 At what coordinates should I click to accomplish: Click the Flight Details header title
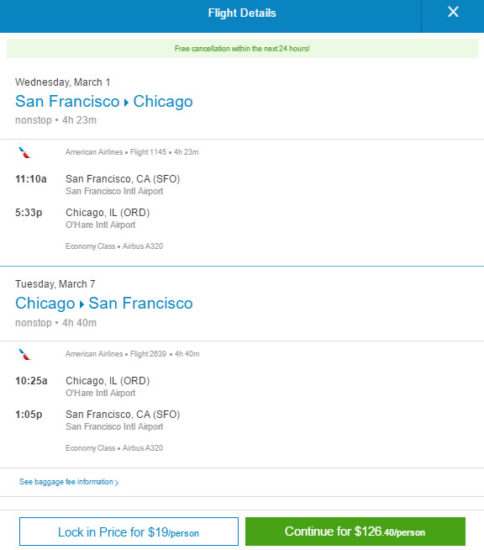pos(242,13)
